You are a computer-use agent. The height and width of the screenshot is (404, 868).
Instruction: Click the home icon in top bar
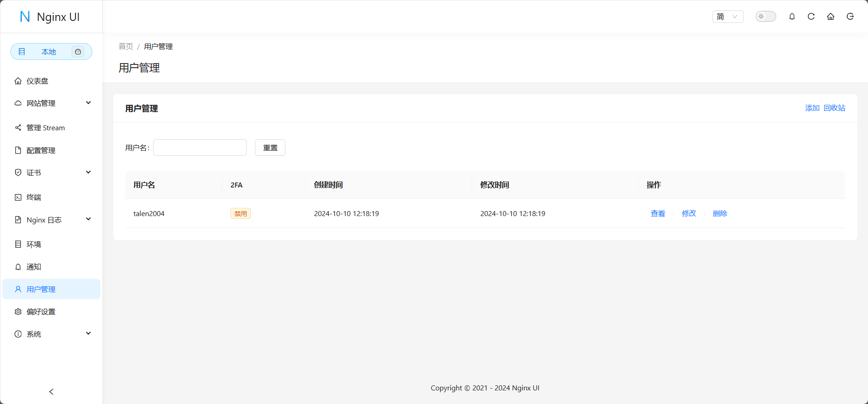click(x=831, y=17)
